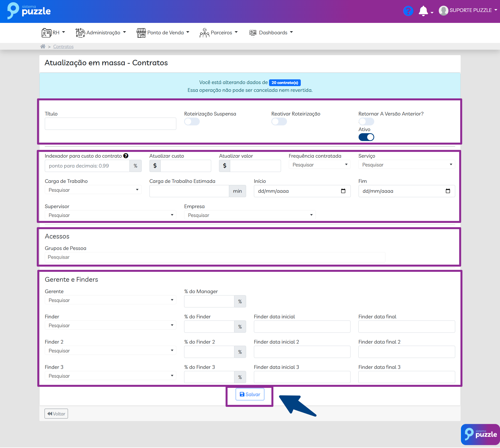Toggle Roteirização Suspensa switch
Screen dimensions: 500x448
[x=192, y=121]
